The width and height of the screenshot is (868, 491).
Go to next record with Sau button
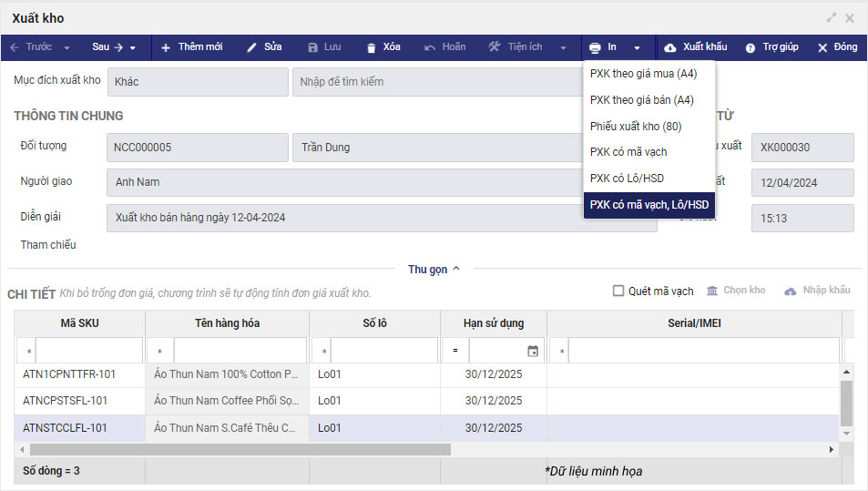(x=107, y=47)
